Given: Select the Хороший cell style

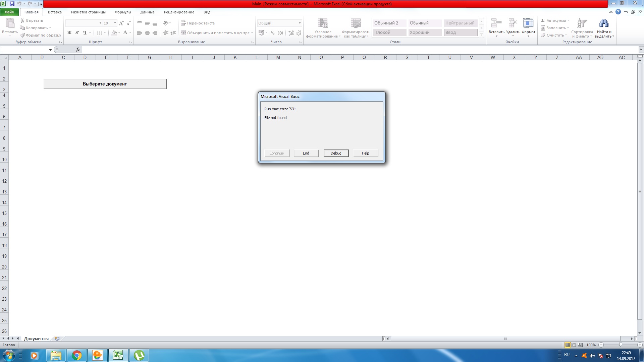Looking at the screenshot, I should coord(425,33).
